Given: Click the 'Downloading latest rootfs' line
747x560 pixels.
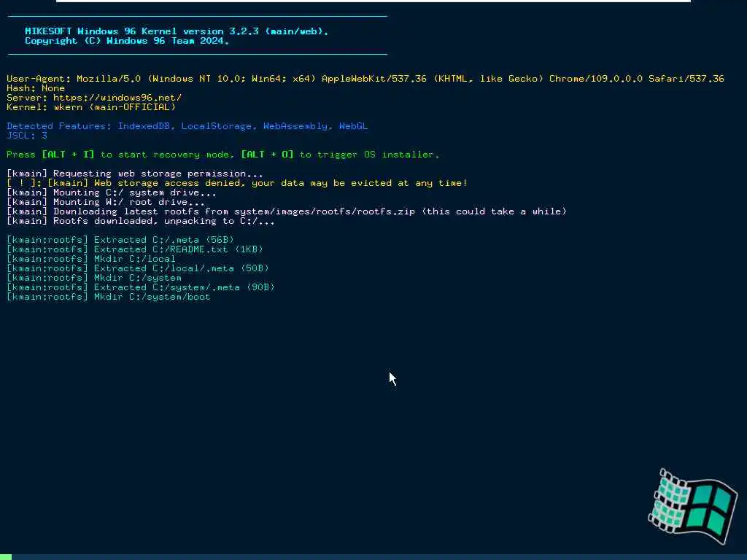Looking at the screenshot, I should point(287,211).
